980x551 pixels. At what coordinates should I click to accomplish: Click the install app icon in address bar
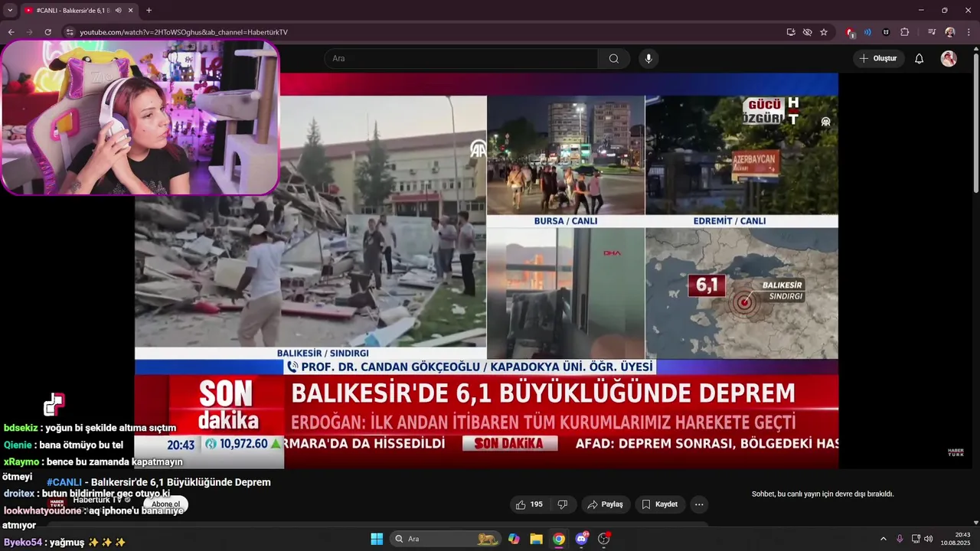pos(791,32)
